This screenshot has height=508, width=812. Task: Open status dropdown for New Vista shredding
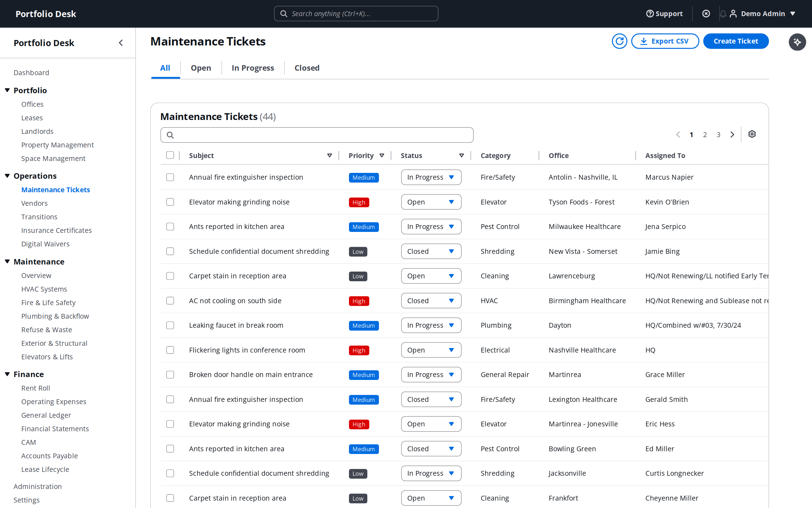tap(431, 251)
